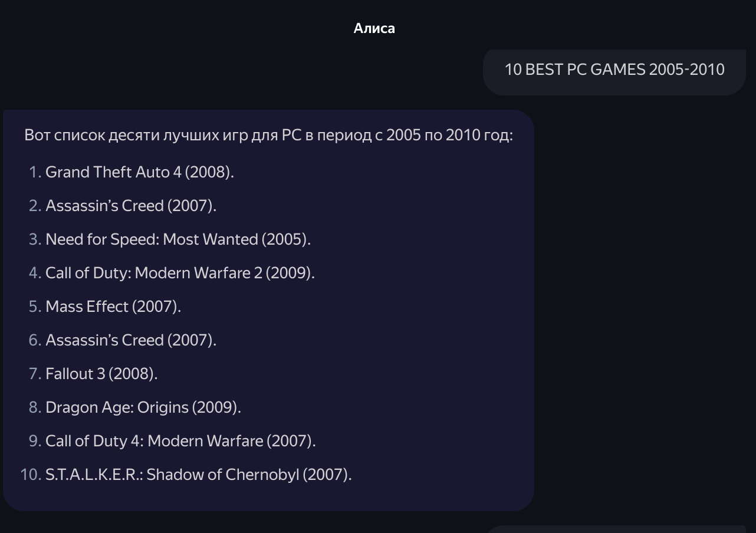
Task: Click the sixth list item, Assassin's Creed
Action: pyautogui.click(x=130, y=340)
